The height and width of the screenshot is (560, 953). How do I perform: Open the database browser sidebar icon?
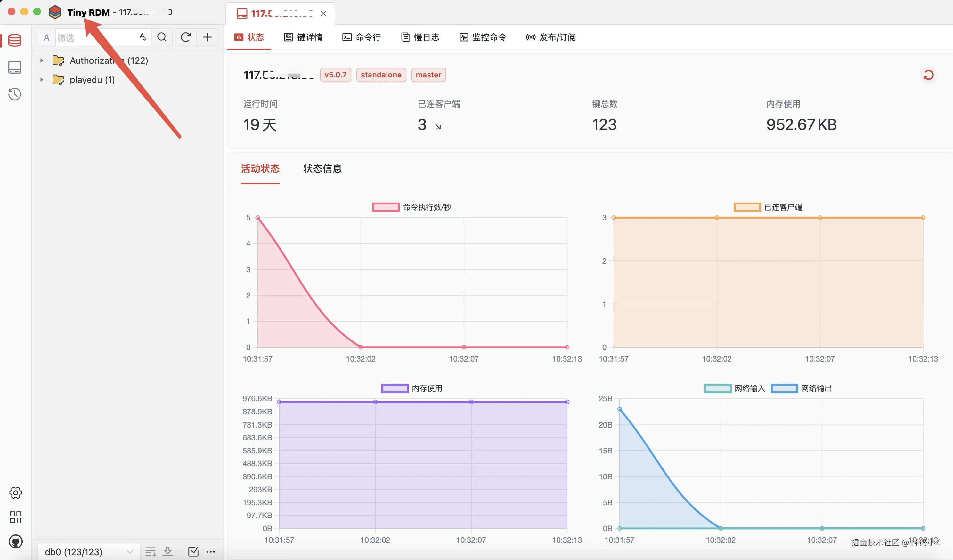15,40
